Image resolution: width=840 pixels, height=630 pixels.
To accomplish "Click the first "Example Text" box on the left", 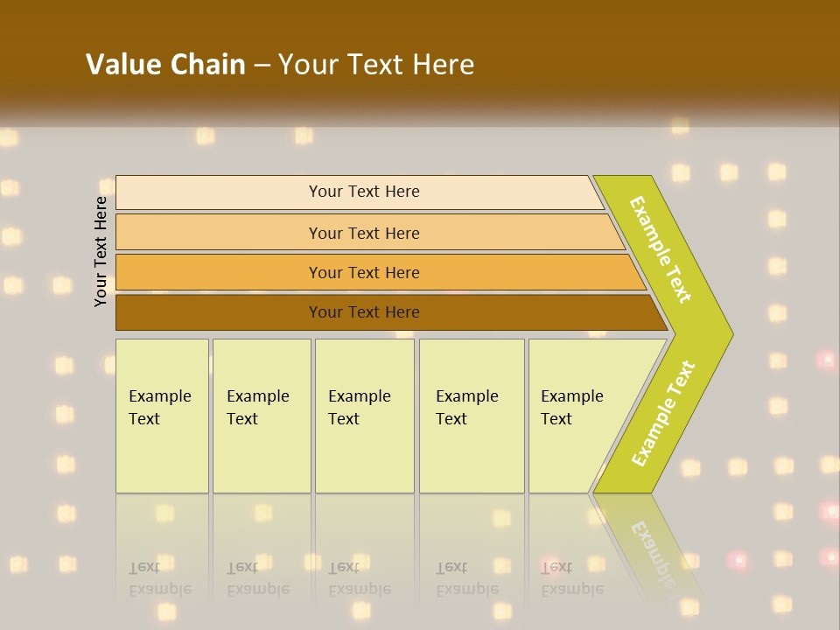I will [x=162, y=415].
